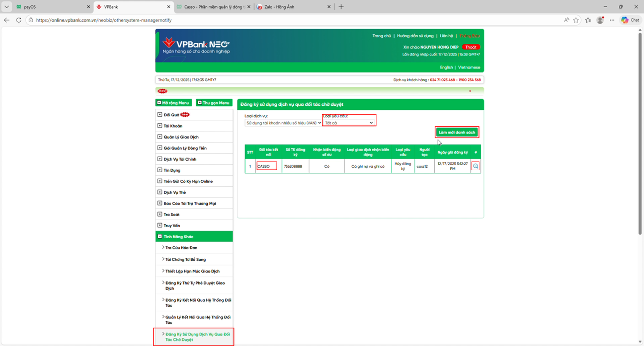Open the Loại yêu cầu dropdown

click(x=349, y=122)
